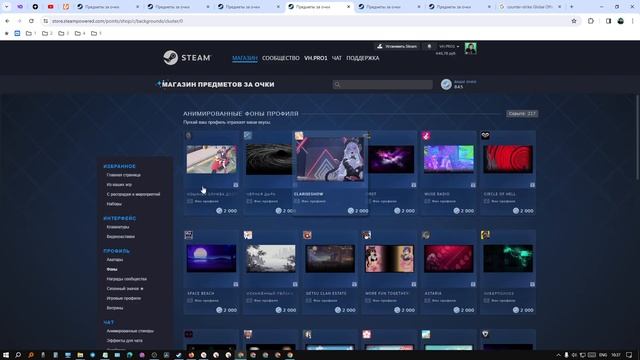Click the 2 000 points price on ASTARIA
Screen dimensions: 640x360
[464, 310]
